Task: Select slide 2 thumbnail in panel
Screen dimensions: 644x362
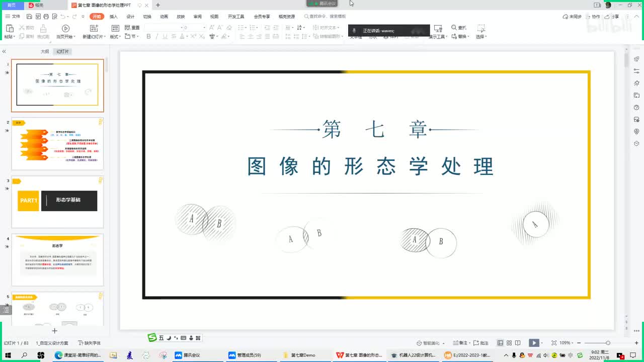Action: [57, 144]
